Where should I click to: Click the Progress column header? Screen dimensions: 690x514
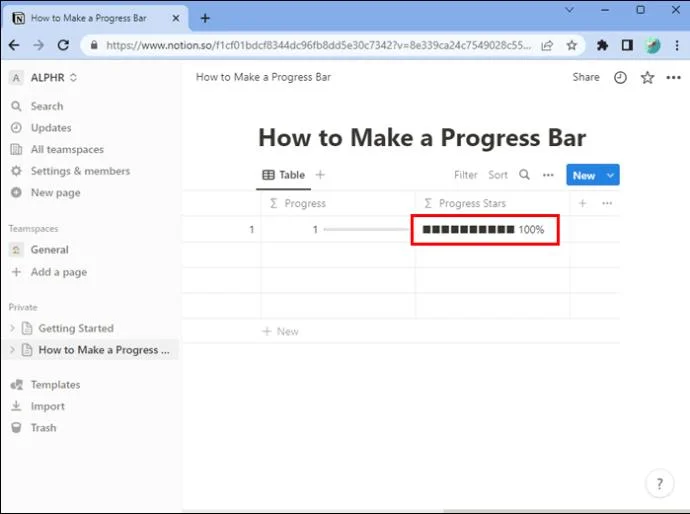click(x=338, y=203)
